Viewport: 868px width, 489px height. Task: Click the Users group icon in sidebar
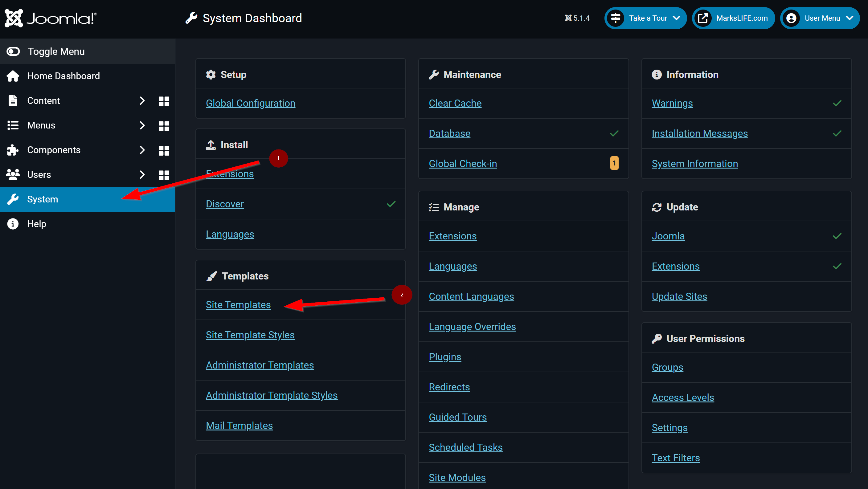coord(13,174)
